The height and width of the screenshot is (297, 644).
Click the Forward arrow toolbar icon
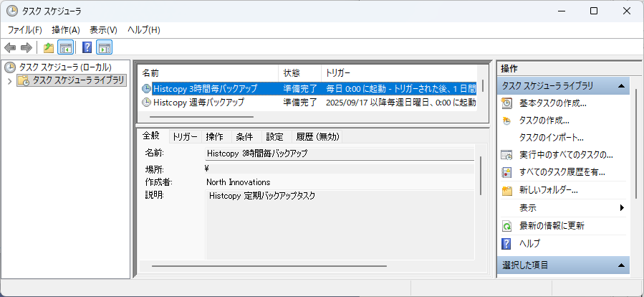click(x=26, y=48)
